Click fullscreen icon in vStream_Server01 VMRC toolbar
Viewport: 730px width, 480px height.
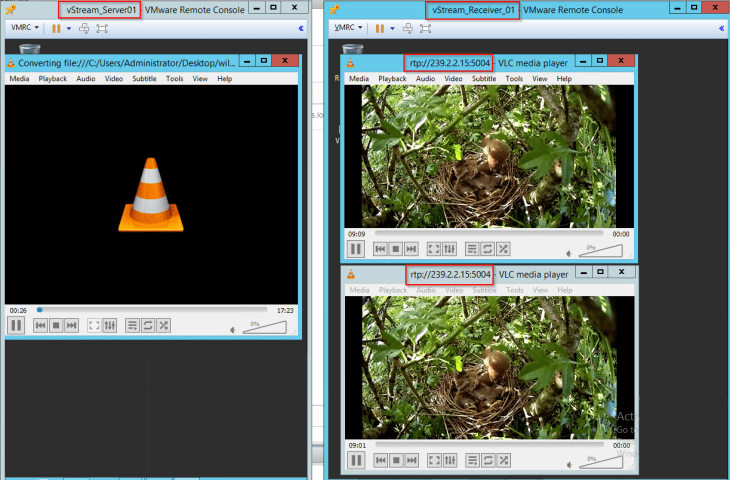click(x=102, y=28)
